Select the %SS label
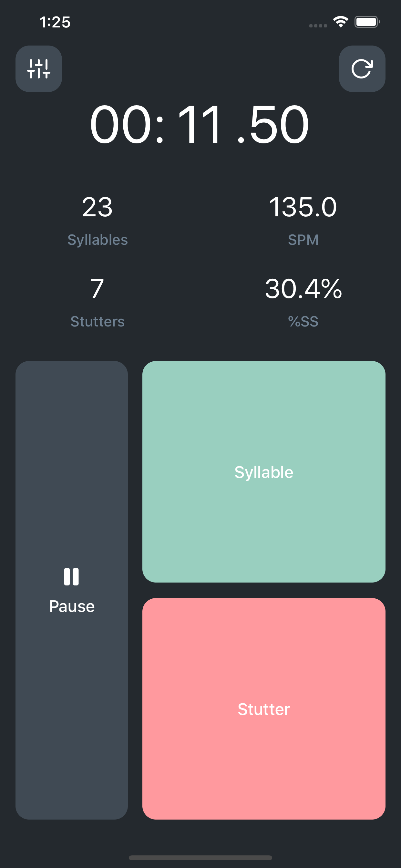The image size is (401, 868). 303,321
